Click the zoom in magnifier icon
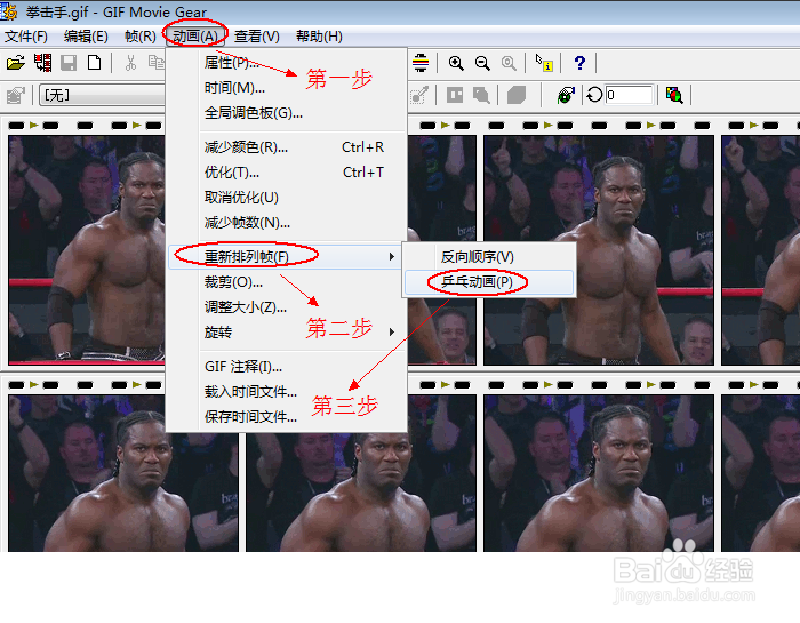Image resolution: width=800 pixels, height=623 pixels. tap(456, 63)
